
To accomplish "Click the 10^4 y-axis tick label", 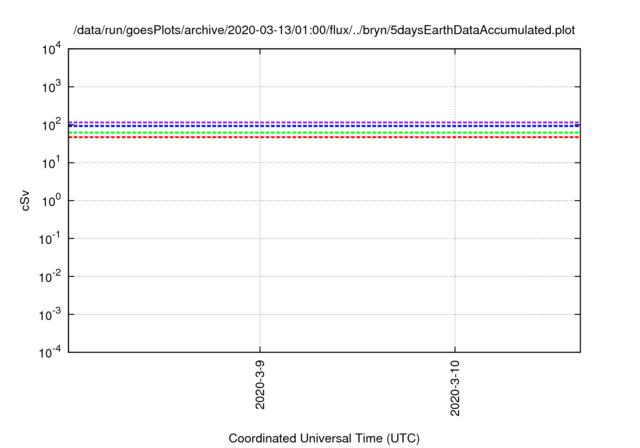I will click(x=51, y=49).
